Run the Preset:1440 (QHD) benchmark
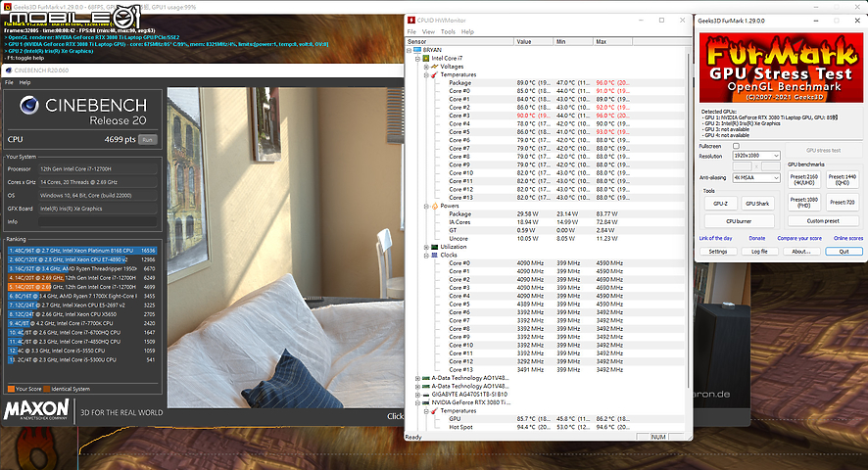The image size is (868, 470). tap(843, 179)
